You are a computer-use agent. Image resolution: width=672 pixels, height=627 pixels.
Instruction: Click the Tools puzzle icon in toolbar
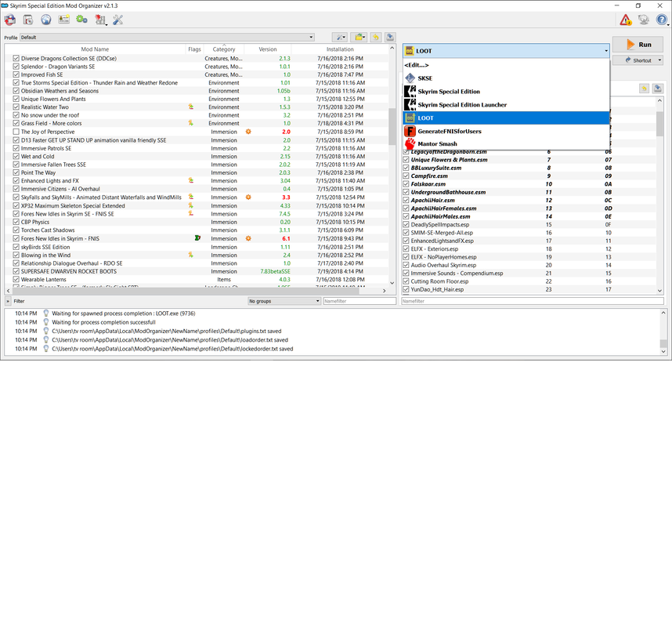tap(100, 20)
